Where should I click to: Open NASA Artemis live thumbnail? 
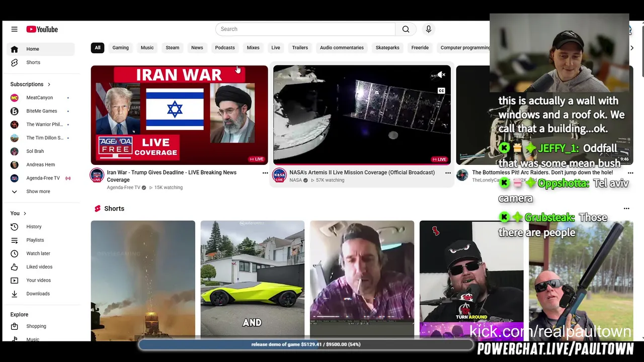(x=362, y=115)
